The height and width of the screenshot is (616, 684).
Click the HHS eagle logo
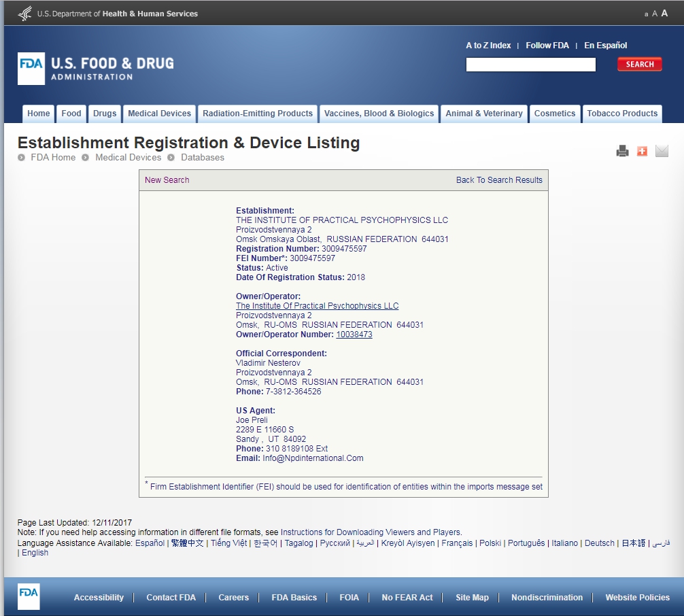(25, 13)
